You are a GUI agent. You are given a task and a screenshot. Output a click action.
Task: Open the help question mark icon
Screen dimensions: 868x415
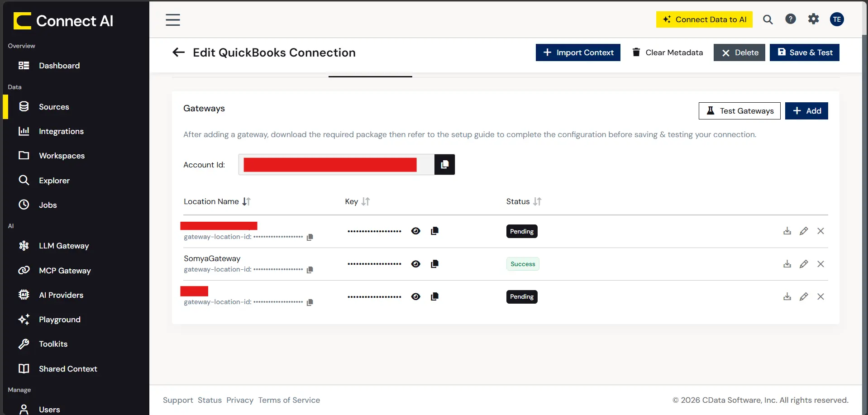tap(791, 19)
